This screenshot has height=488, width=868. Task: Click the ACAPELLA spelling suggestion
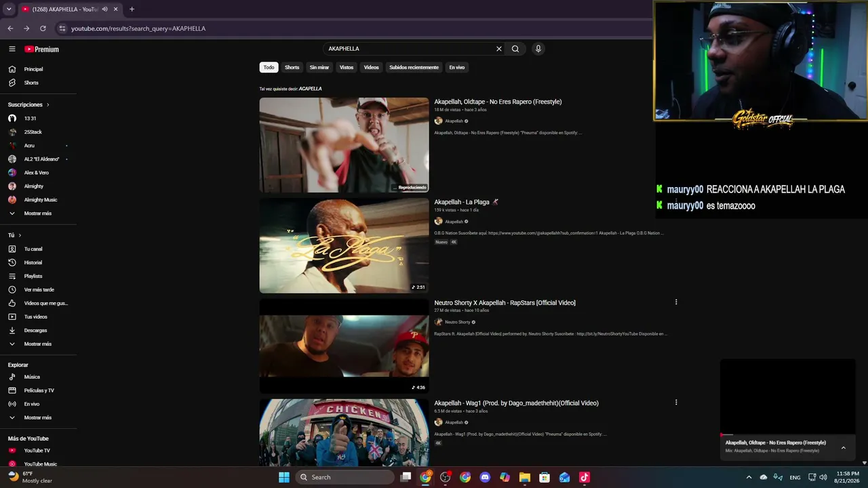311,89
